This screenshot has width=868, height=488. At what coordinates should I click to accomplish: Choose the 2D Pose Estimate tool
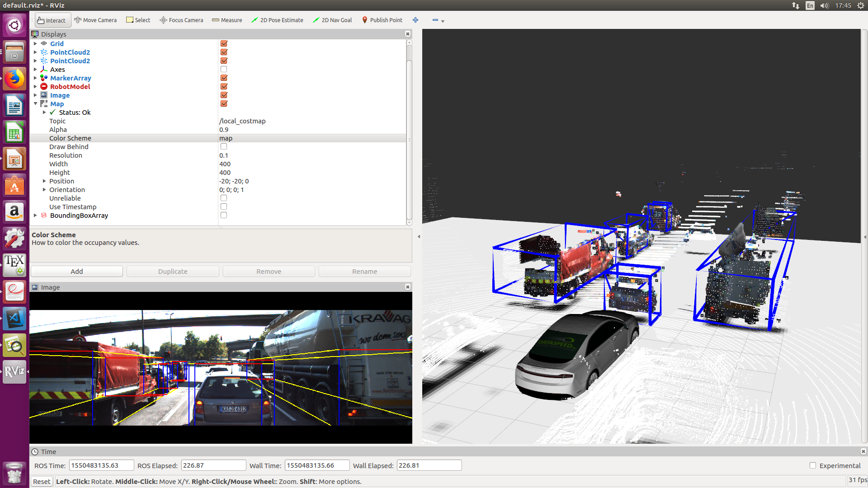click(277, 20)
